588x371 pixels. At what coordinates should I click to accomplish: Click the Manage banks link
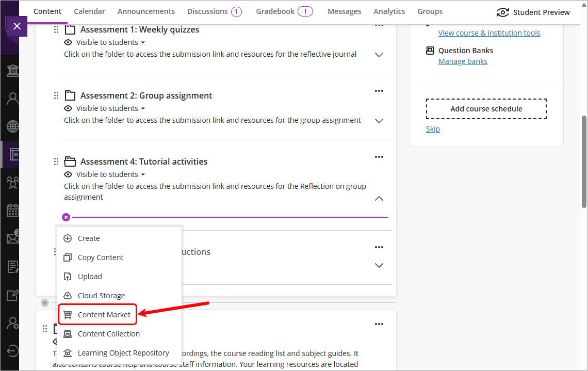(463, 61)
